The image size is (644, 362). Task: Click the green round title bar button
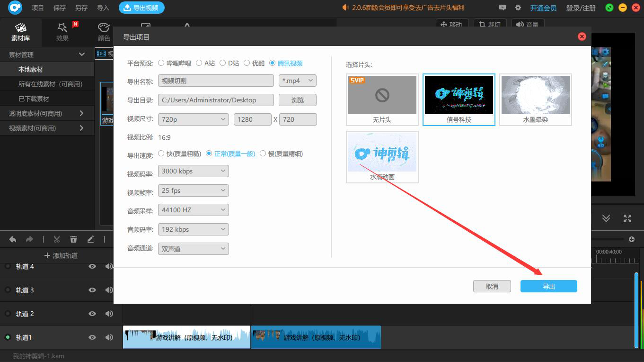pos(609,8)
